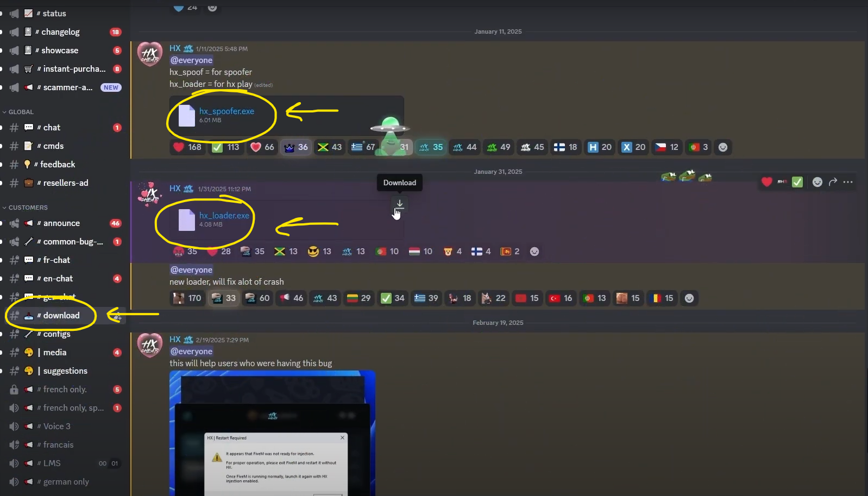Click the hx_spoofer.exe file icon
The height and width of the screenshot is (496, 868).
[x=186, y=116]
